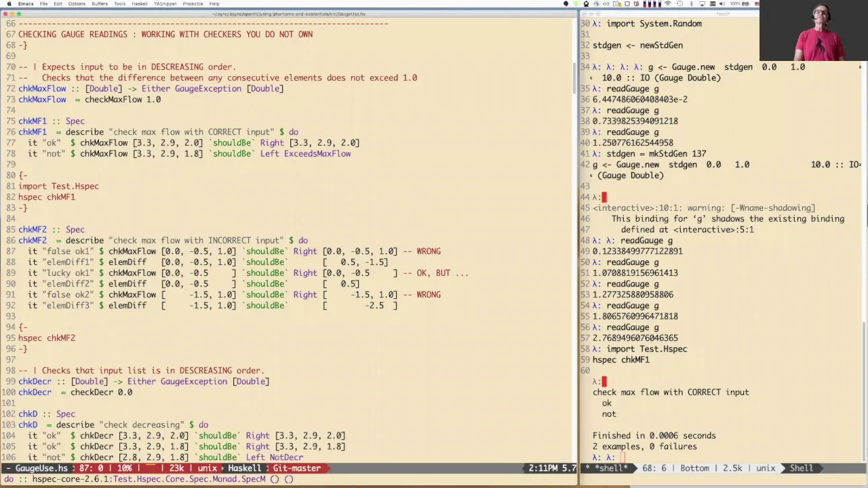Open the Help menu

[214, 3]
